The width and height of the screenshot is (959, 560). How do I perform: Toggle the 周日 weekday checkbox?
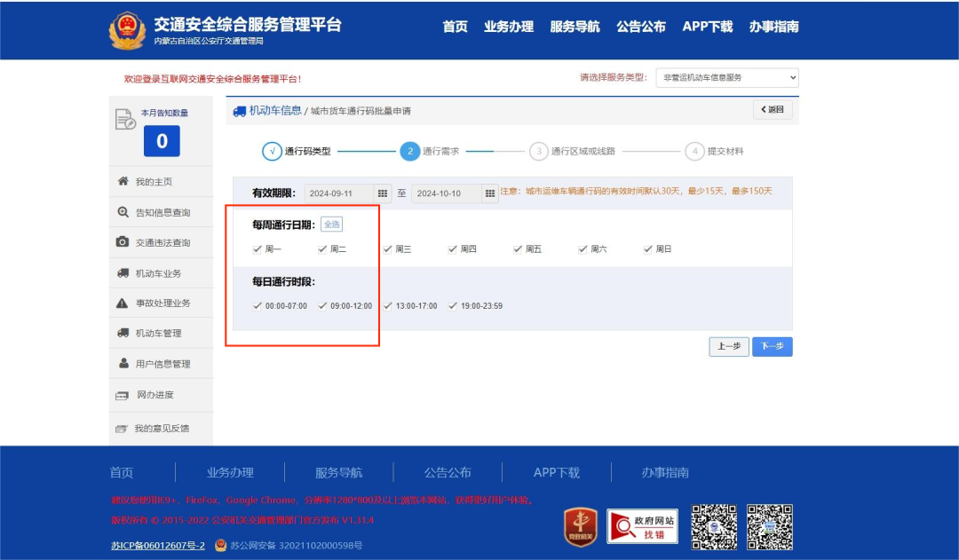pos(648,249)
